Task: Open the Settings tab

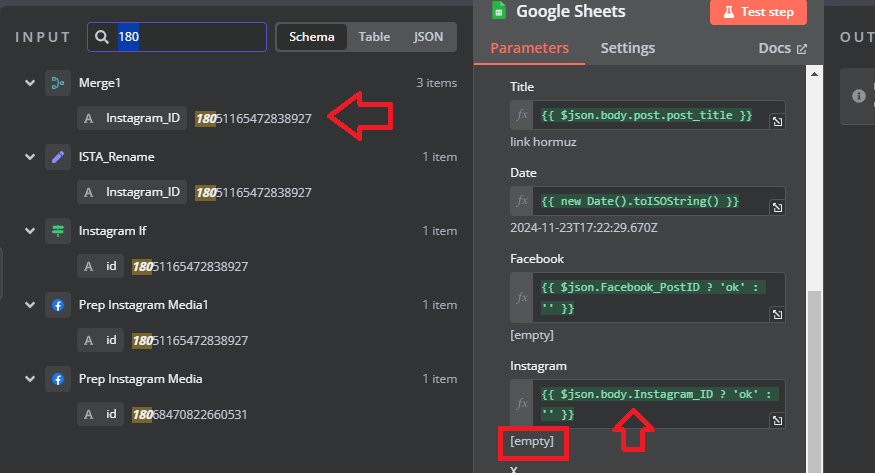Action: pos(628,49)
